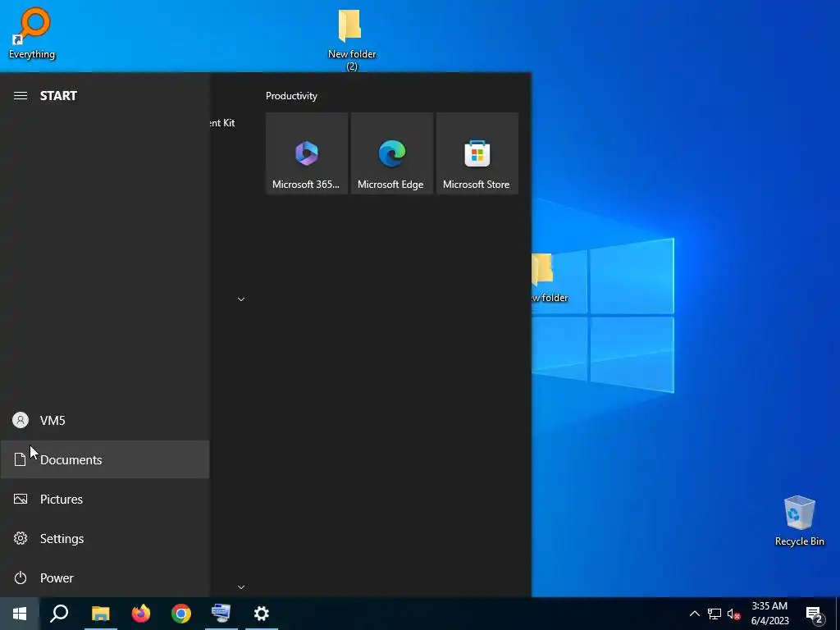Image resolution: width=840 pixels, height=630 pixels.
Task: Open the Power options menu
Action: 105,578
